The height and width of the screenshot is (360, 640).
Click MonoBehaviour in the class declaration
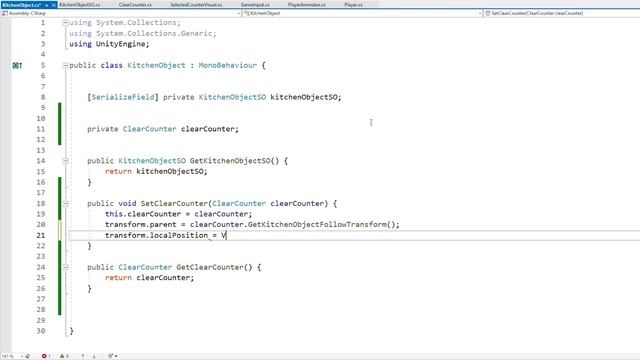(x=228, y=65)
